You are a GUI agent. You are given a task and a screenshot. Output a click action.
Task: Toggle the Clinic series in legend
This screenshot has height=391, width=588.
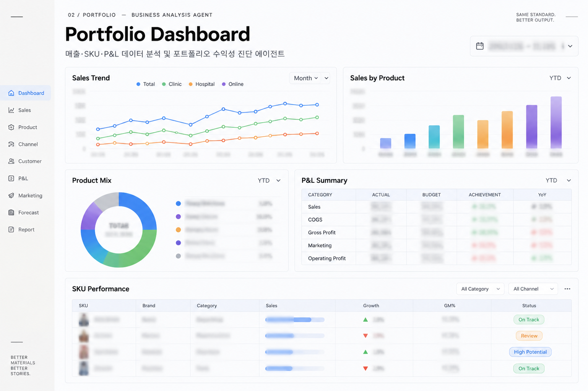click(x=172, y=84)
